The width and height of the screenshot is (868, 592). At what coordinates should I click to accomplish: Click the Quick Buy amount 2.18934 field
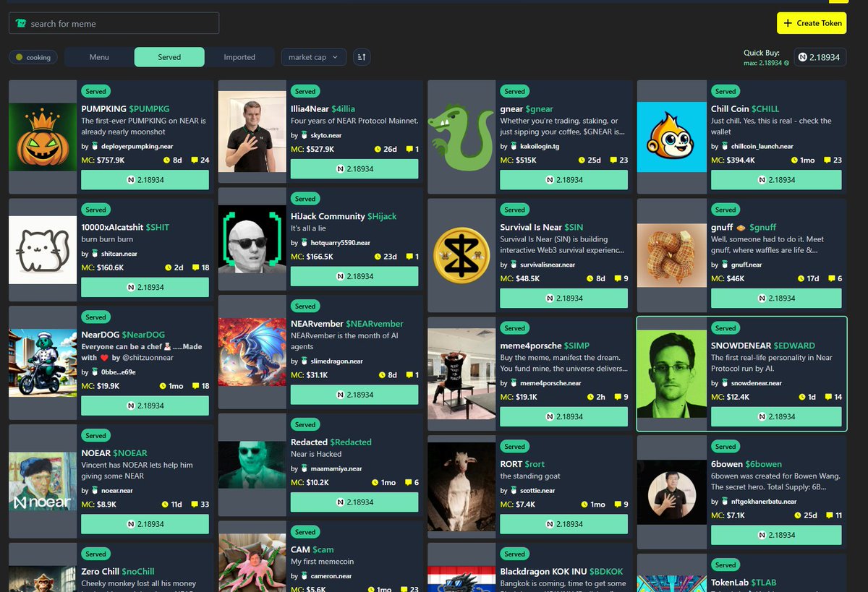coord(820,57)
